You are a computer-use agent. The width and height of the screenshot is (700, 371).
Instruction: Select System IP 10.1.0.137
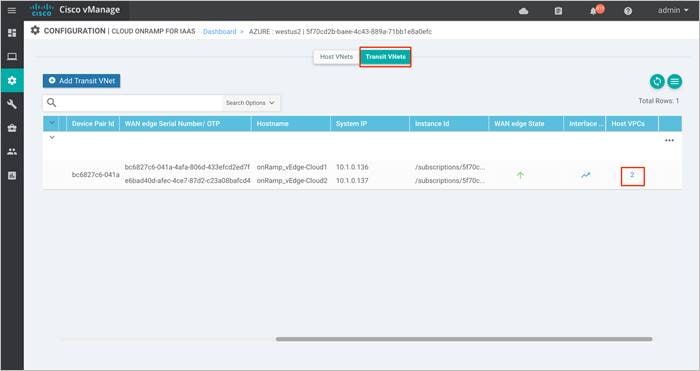(352, 181)
